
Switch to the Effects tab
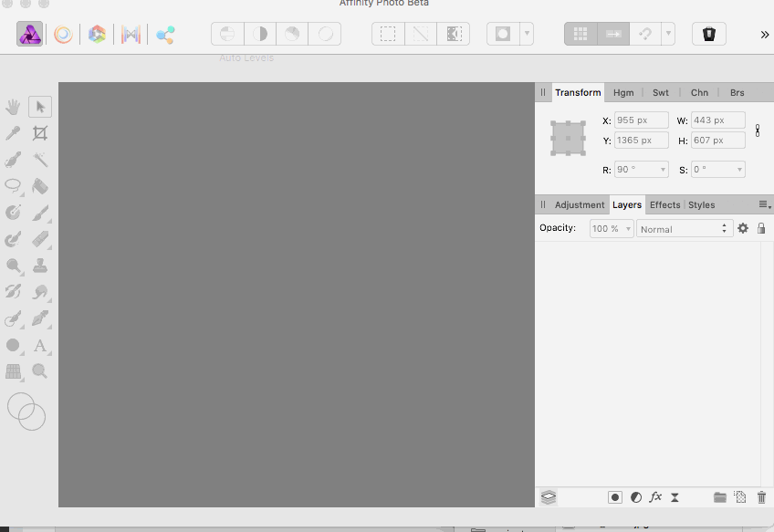tap(664, 204)
